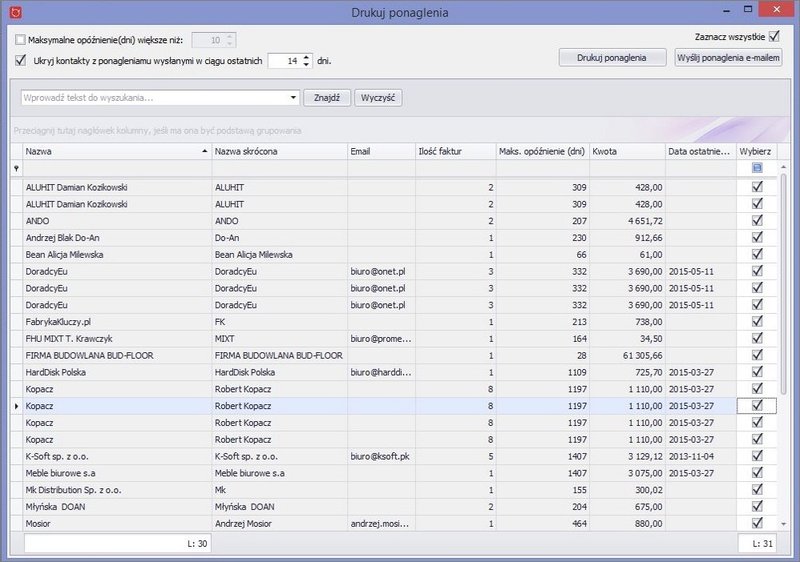Enable the Maksymalne opóźnienie checkbox
The image size is (800, 562).
pos(22,40)
